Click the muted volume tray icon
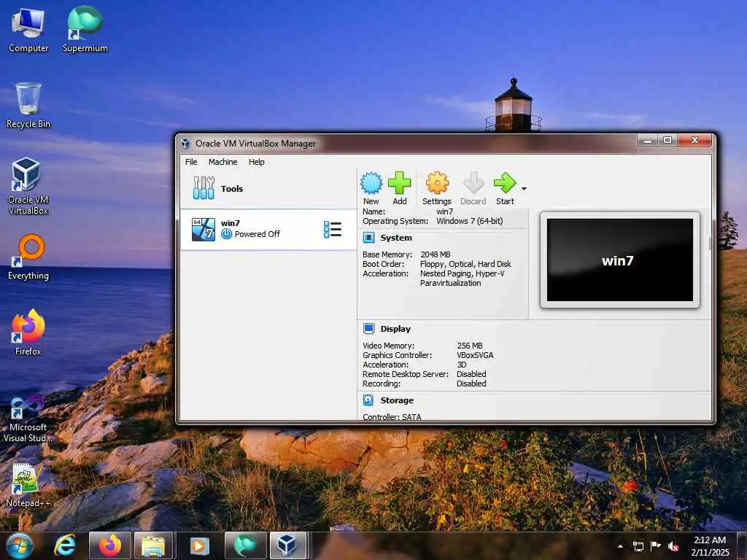 click(673, 546)
